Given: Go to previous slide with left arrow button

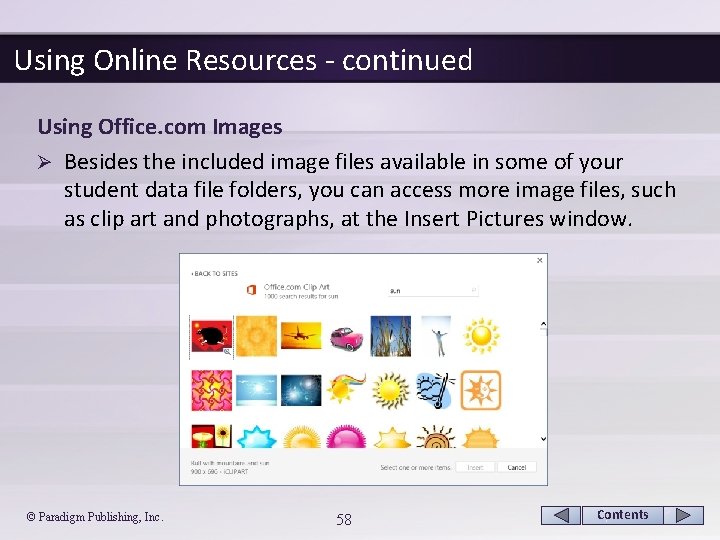Looking at the screenshot, I should tap(561, 515).
